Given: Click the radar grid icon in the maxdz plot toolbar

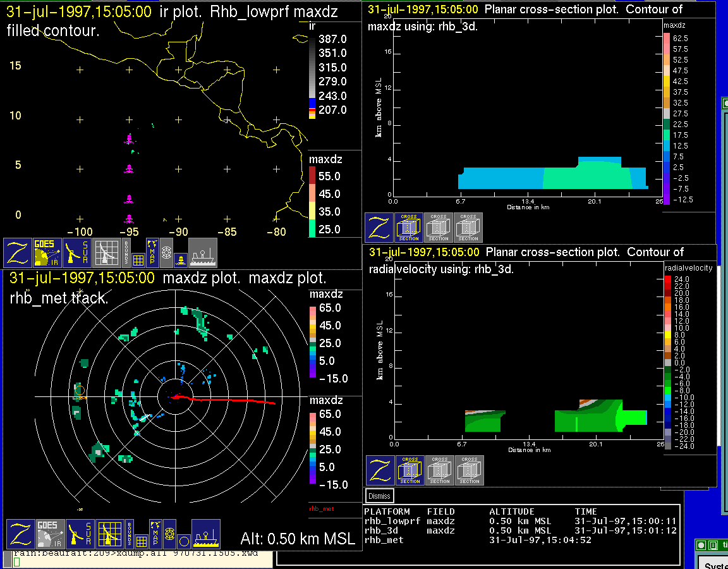Looking at the screenshot, I should [109, 534].
